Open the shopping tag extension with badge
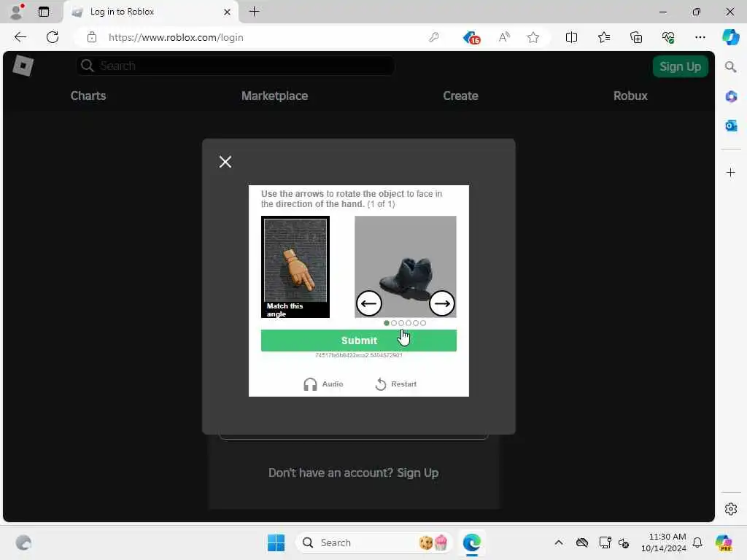 click(x=471, y=37)
